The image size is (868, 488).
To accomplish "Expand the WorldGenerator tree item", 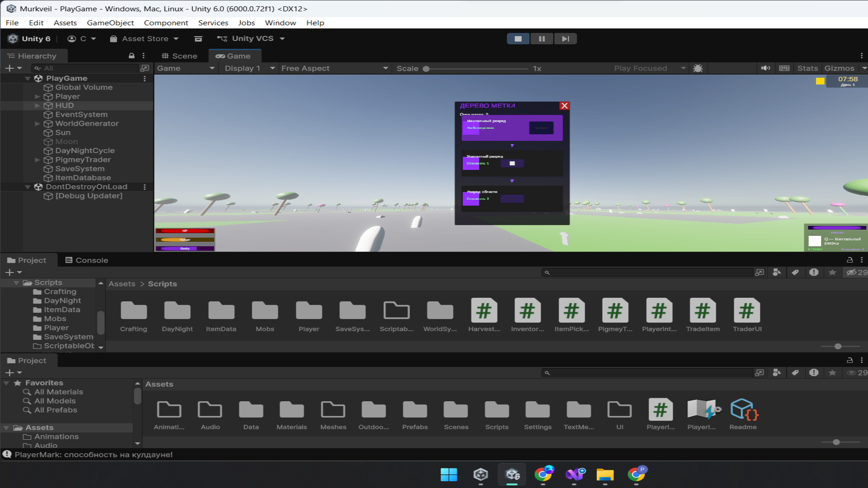I will point(38,124).
